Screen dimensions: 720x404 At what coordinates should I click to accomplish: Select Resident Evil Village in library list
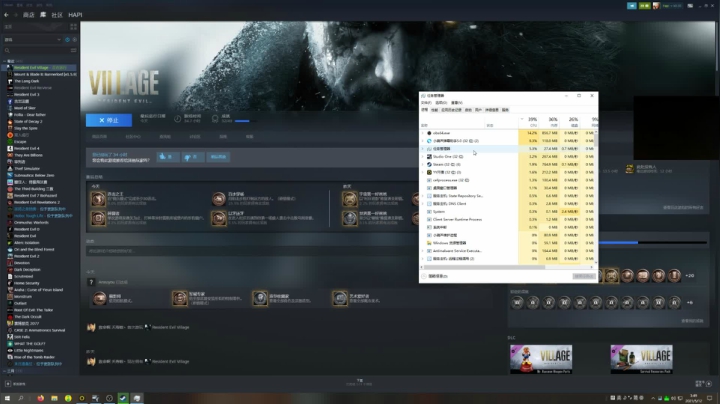click(39, 67)
